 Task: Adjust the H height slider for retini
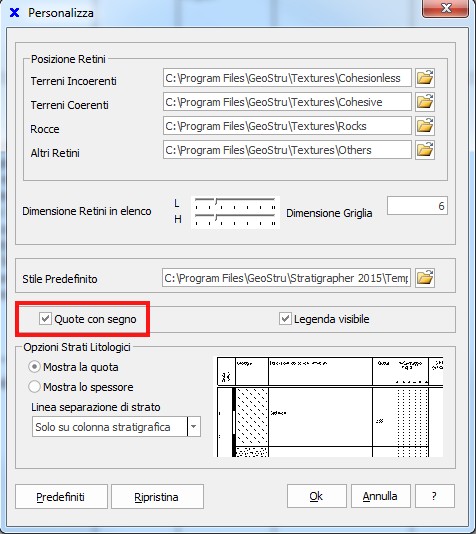point(235,219)
